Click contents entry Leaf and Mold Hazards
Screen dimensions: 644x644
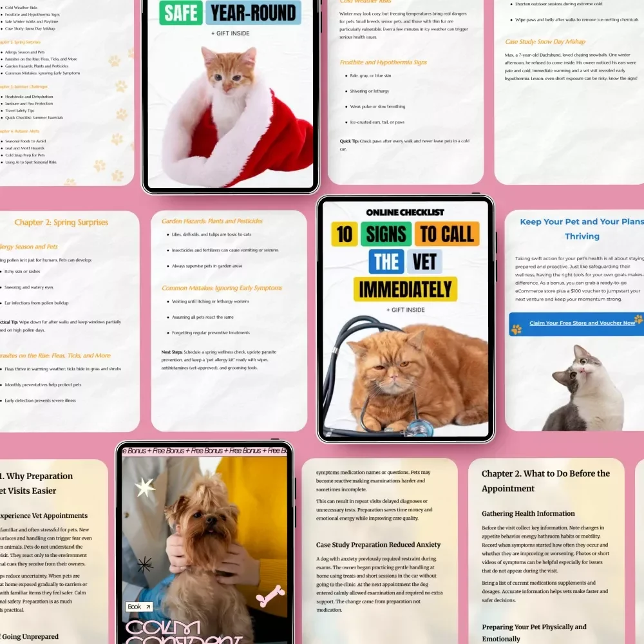(24, 148)
